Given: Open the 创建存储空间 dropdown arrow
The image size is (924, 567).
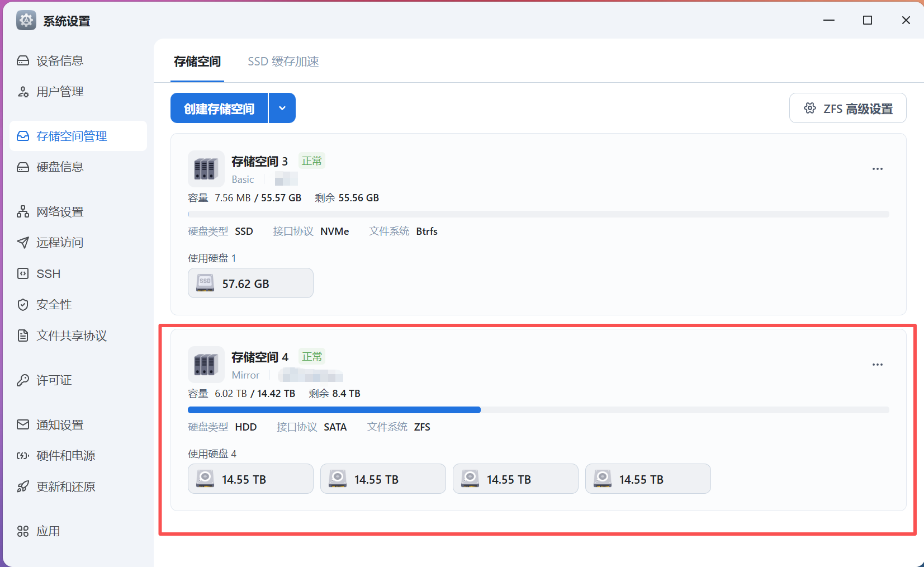Looking at the screenshot, I should pyautogui.click(x=282, y=108).
